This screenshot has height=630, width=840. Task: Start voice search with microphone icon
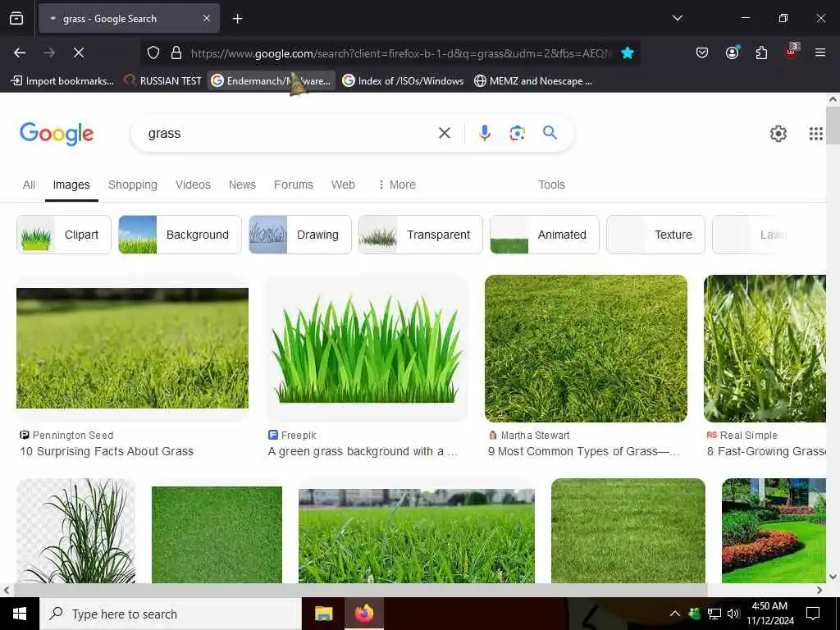(484, 133)
